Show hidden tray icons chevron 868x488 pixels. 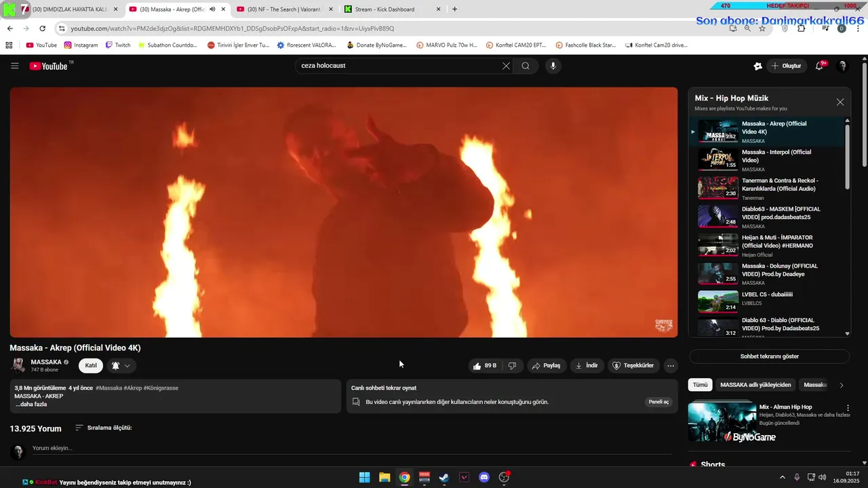783,477
